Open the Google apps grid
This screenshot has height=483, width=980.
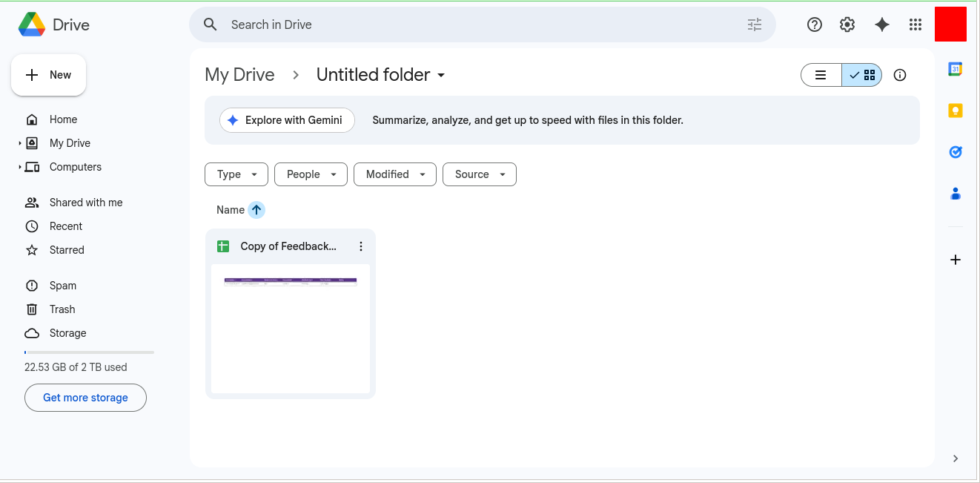[916, 24]
